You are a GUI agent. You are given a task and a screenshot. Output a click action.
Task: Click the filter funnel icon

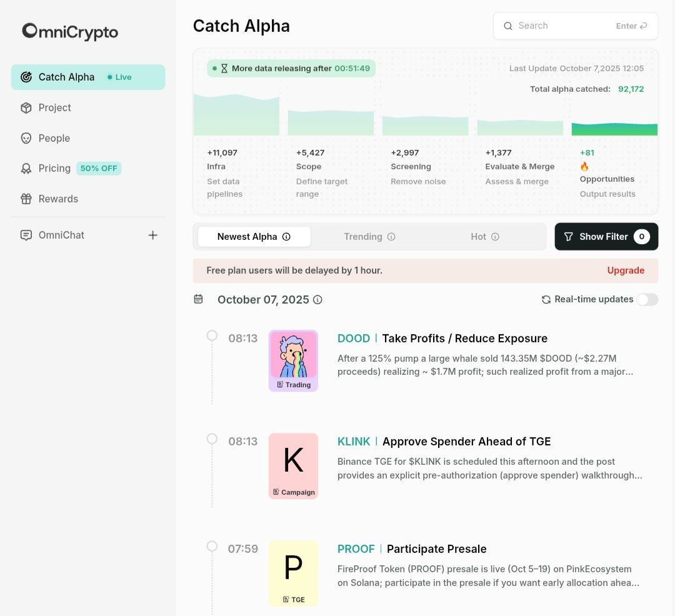point(568,237)
